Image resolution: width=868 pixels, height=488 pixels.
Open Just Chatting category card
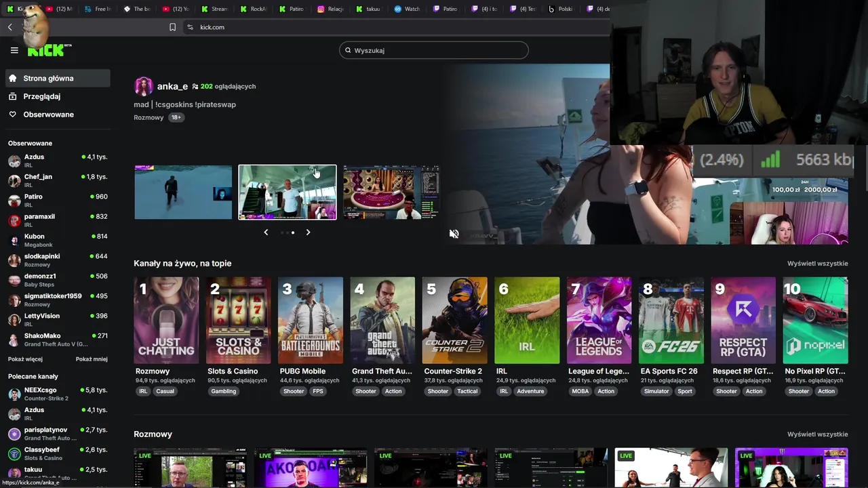point(166,320)
